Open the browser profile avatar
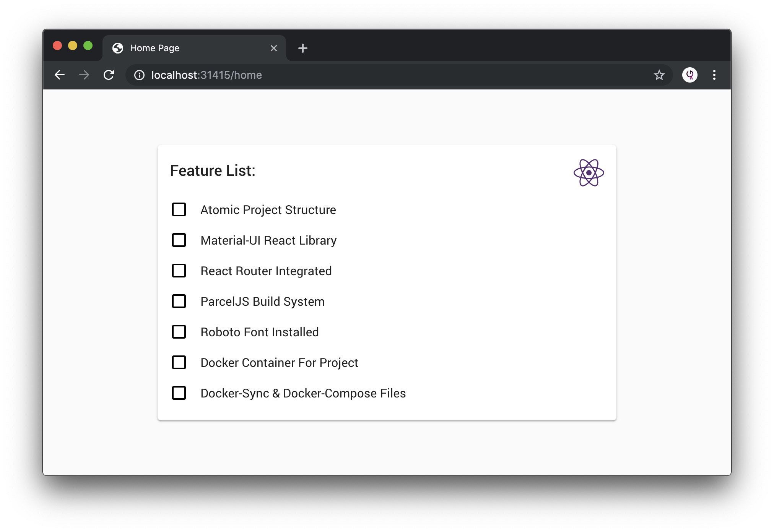The image size is (774, 532). pyautogui.click(x=689, y=75)
